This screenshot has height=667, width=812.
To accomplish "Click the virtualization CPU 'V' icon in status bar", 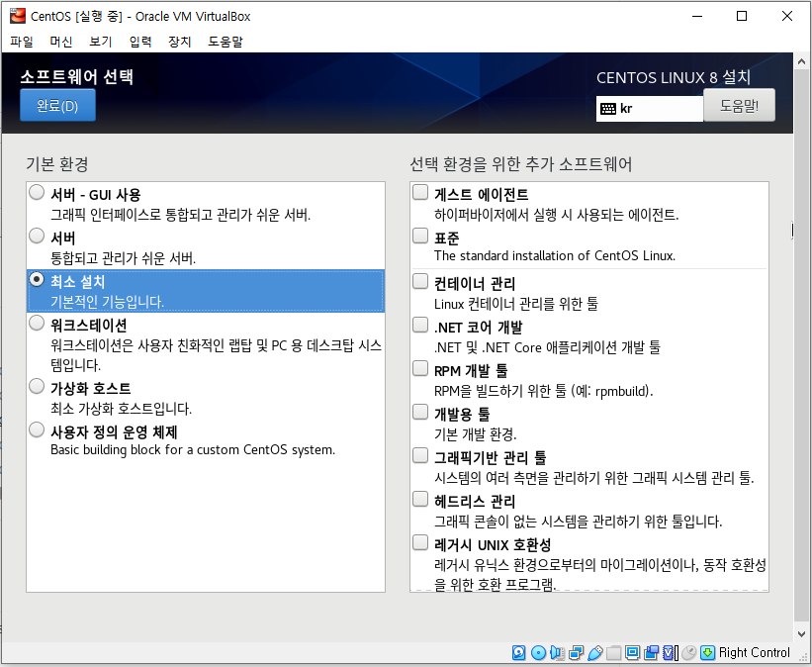I will (x=669, y=652).
